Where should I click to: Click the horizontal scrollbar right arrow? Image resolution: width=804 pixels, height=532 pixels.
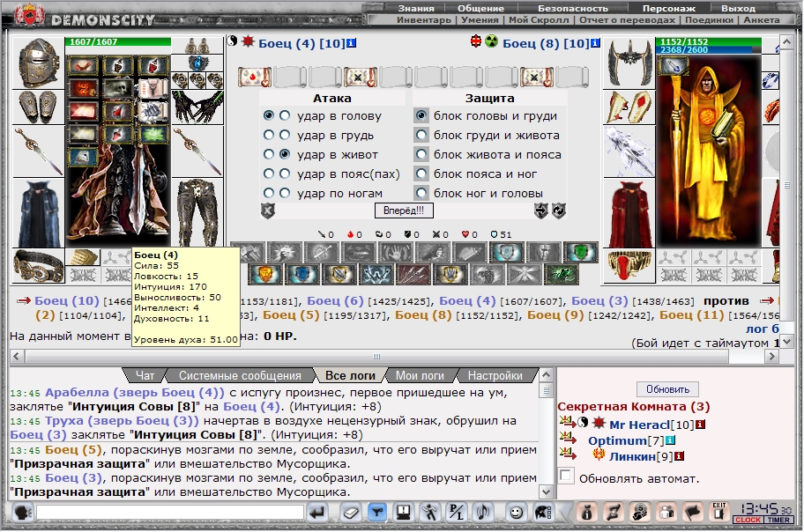[772, 356]
